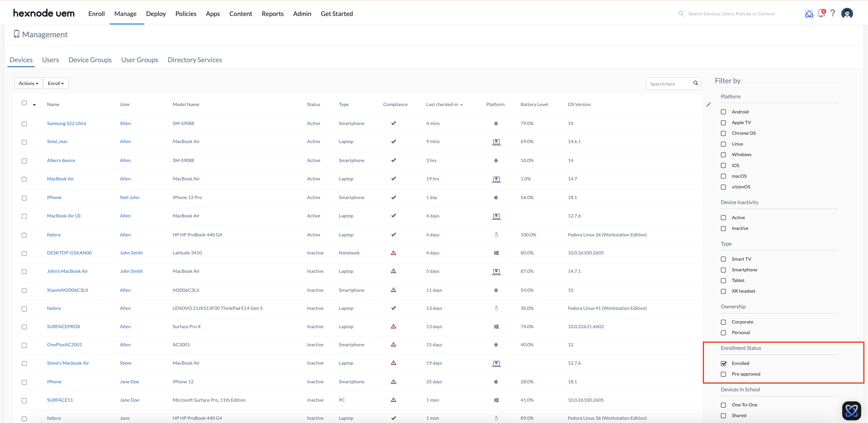Uncheck the Enrolled status filter
The image size is (868, 423).
tap(723, 363)
